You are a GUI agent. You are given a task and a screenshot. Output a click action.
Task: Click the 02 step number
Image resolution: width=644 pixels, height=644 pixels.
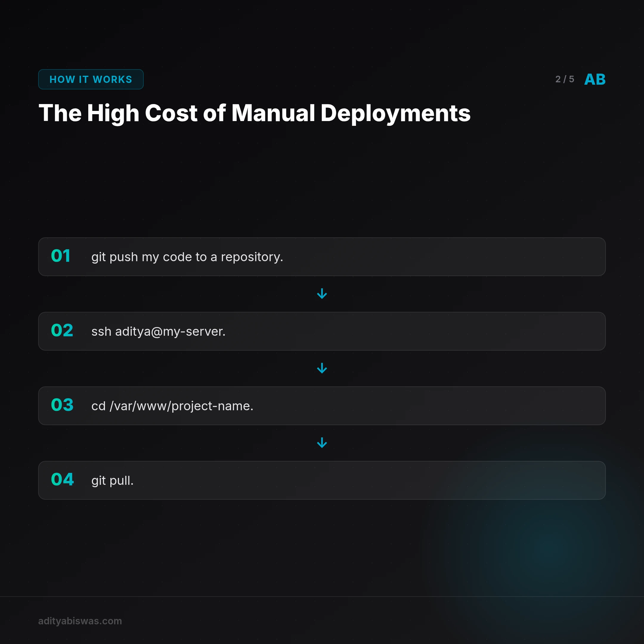point(62,330)
